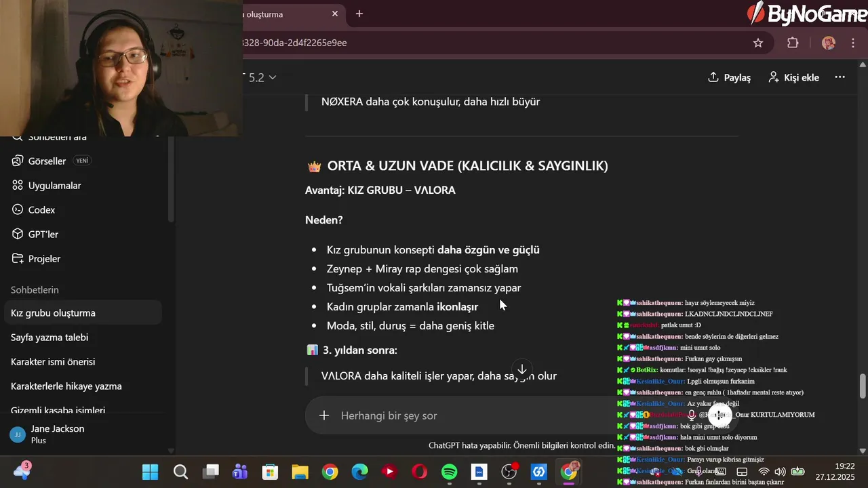Image resolution: width=868 pixels, height=488 pixels.
Task: Open Codex in the sidebar
Action: pos(85,209)
